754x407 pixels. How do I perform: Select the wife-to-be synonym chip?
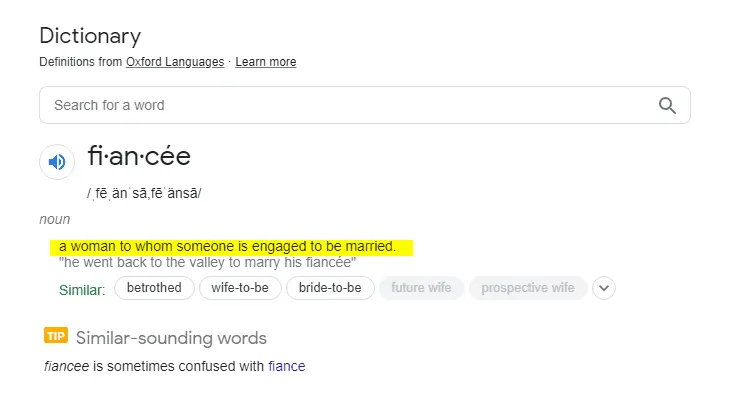[240, 288]
